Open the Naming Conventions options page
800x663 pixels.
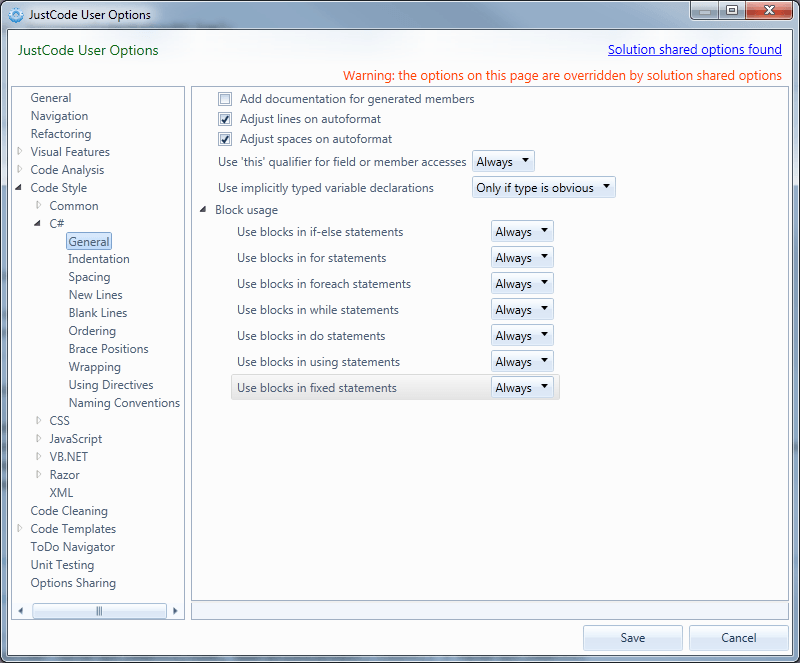(124, 403)
